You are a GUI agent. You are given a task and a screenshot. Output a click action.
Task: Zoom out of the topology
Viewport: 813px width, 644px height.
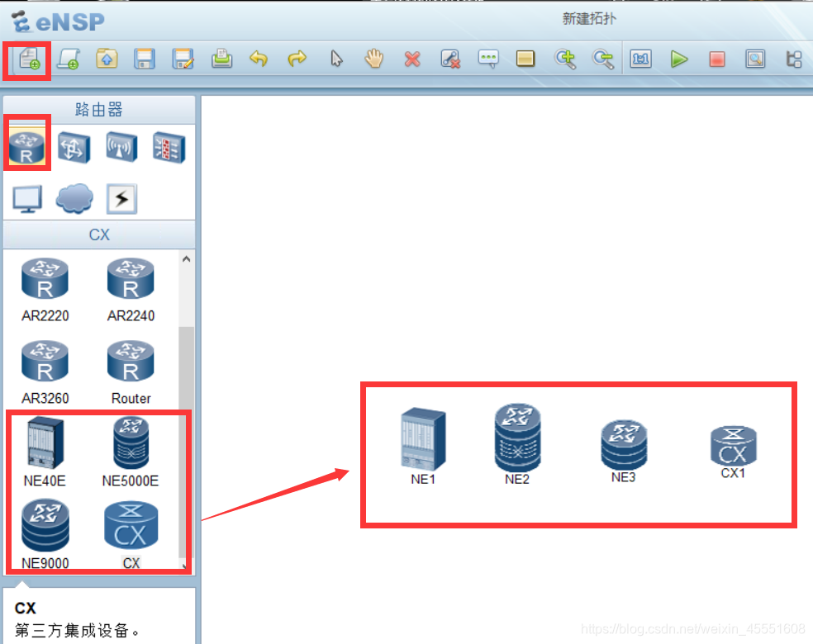603,59
